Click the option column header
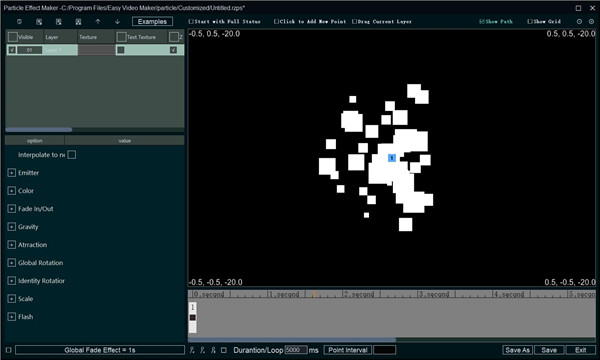Image resolution: width=600 pixels, height=360 pixels. point(35,140)
